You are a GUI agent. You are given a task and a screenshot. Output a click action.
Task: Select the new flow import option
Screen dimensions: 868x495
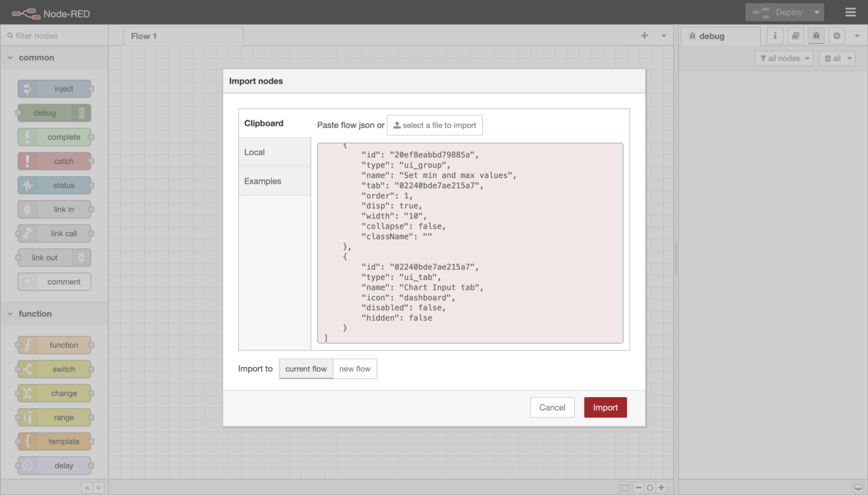[355, 368]
